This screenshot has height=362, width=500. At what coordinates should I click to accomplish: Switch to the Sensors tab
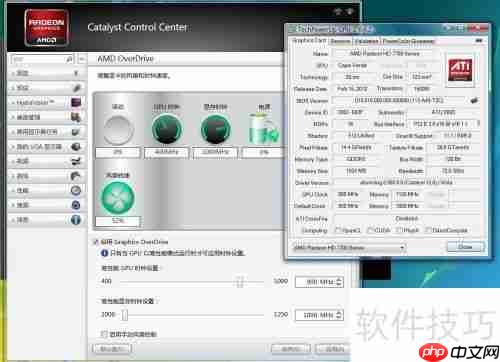click(x=340, y=41)
